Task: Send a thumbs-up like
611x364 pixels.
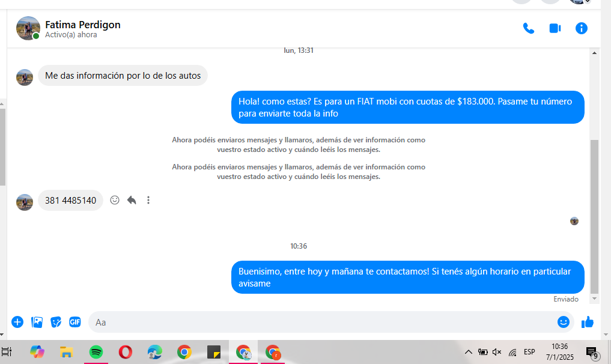Action: point(587,322)
